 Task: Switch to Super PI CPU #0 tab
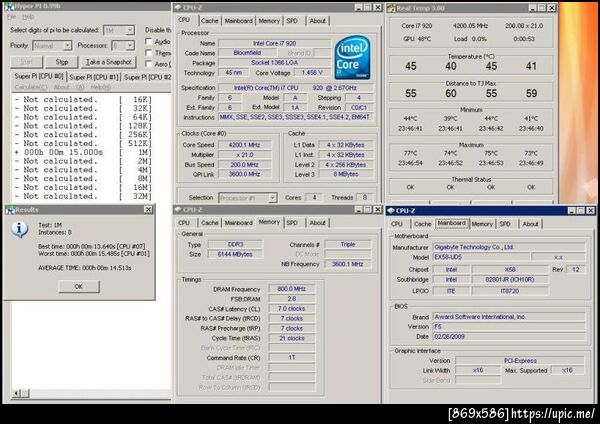click(x=39, y=76)
